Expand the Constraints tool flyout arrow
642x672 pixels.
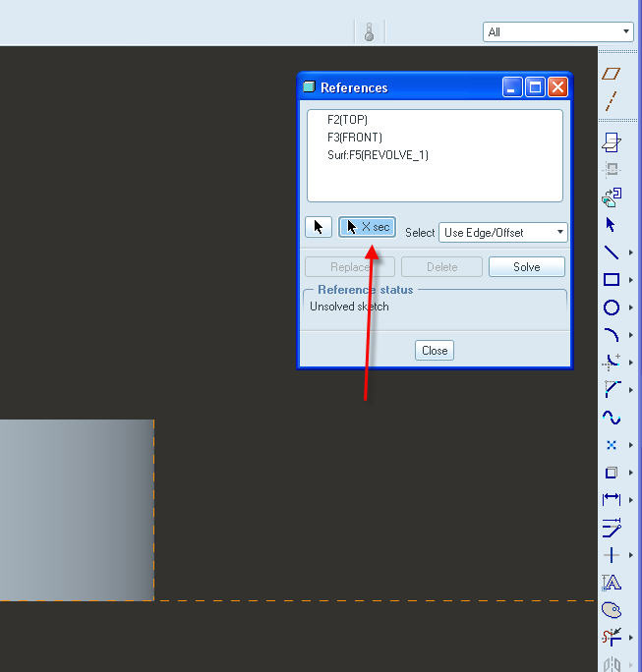pyautogui.click(x=631, y=555)
